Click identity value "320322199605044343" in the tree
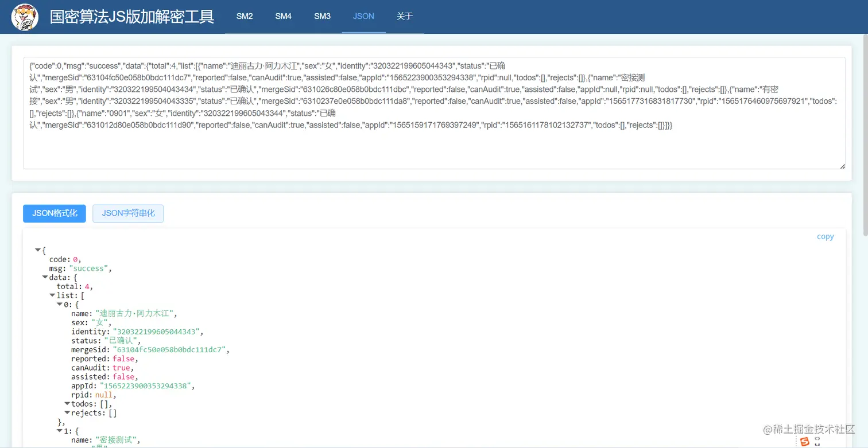Image resolution: width=868 pixels, height=448 pixels. 157,332
